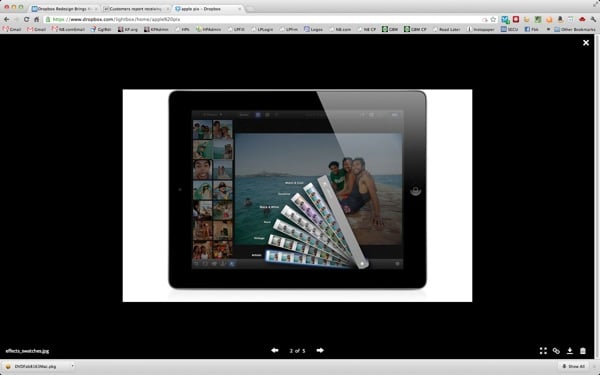This screenshot has height=375, width=600.
Task: Open the first Gmail bookmark
Action: (12, 29)
